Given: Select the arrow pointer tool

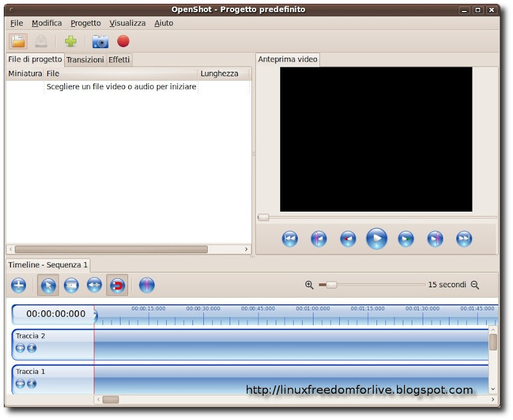Looking at the screenshot, I should (x=48, y=285).
